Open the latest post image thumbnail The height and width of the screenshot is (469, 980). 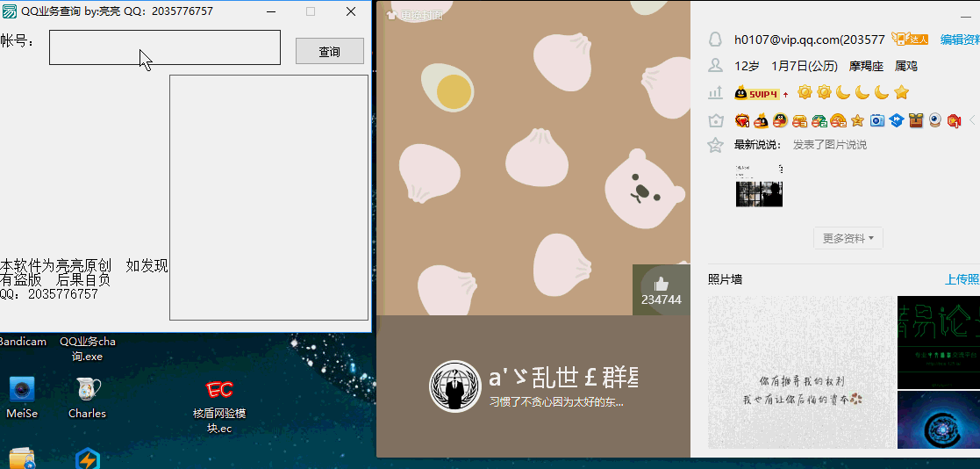click(x=759, y=185)
